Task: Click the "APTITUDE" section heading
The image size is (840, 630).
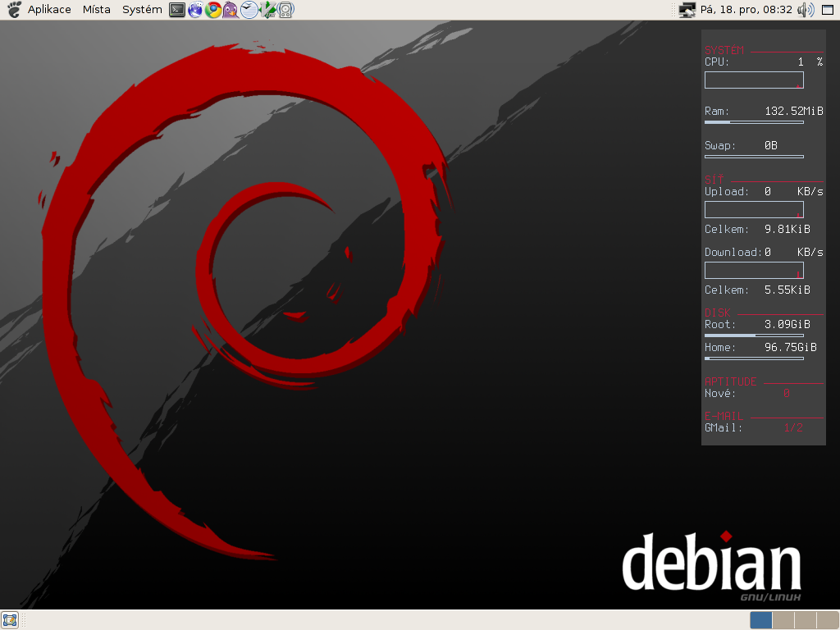Action: pyautogui.click(x=731, y=381)
